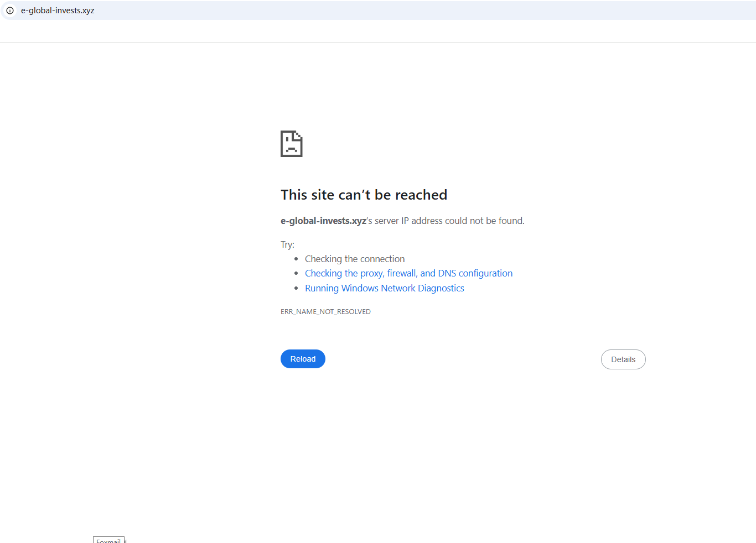Click the 'Checking the connection' suggestion text
Viewport: 756px width, 543px height.
point(355,259)
